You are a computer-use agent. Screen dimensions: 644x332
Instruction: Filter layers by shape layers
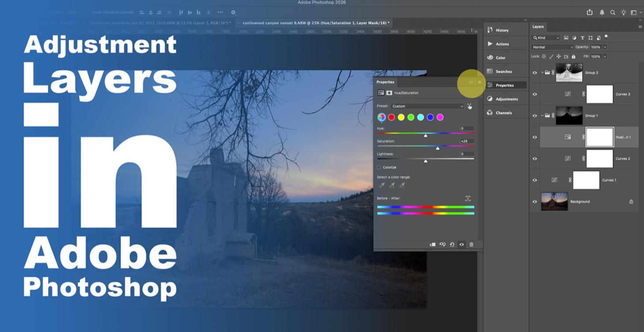[590, 38]
